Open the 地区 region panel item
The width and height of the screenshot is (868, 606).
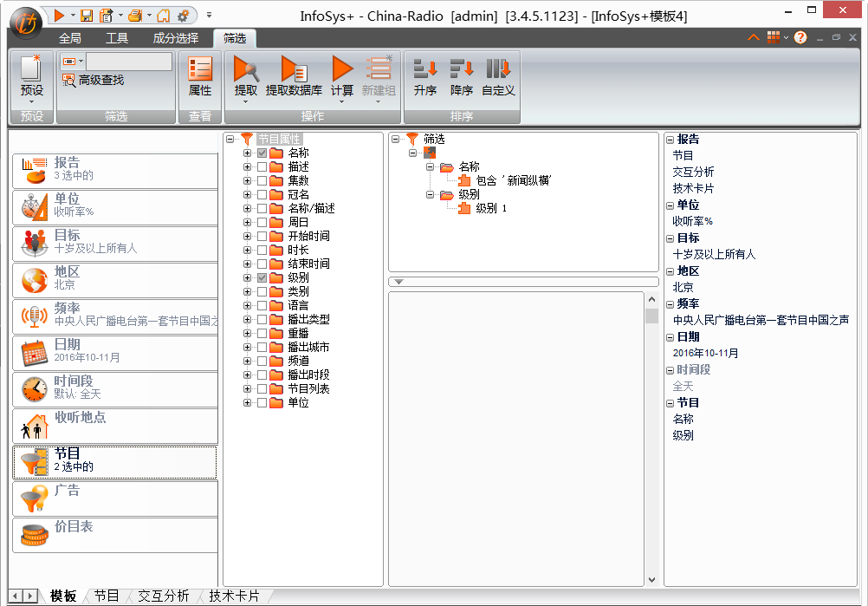(114, 280)
